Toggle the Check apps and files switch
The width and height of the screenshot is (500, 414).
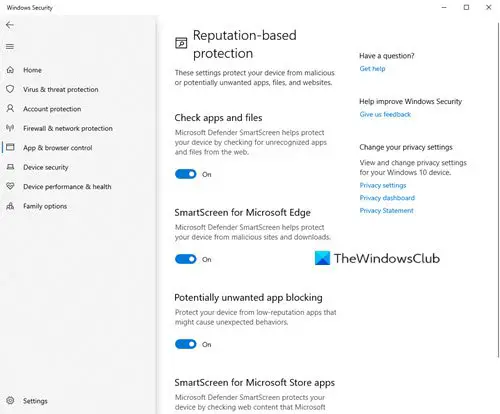(x=186, y=174)
